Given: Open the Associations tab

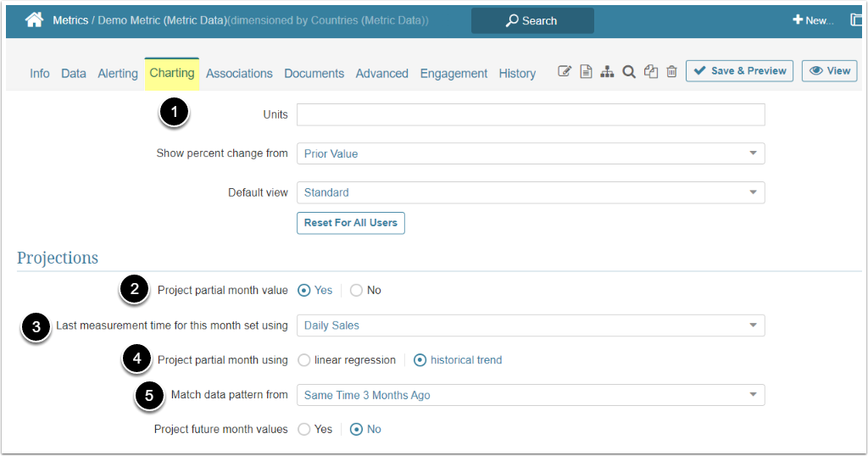Looking at the screenshot, I should pyautogui.click(x=239, y=74).
